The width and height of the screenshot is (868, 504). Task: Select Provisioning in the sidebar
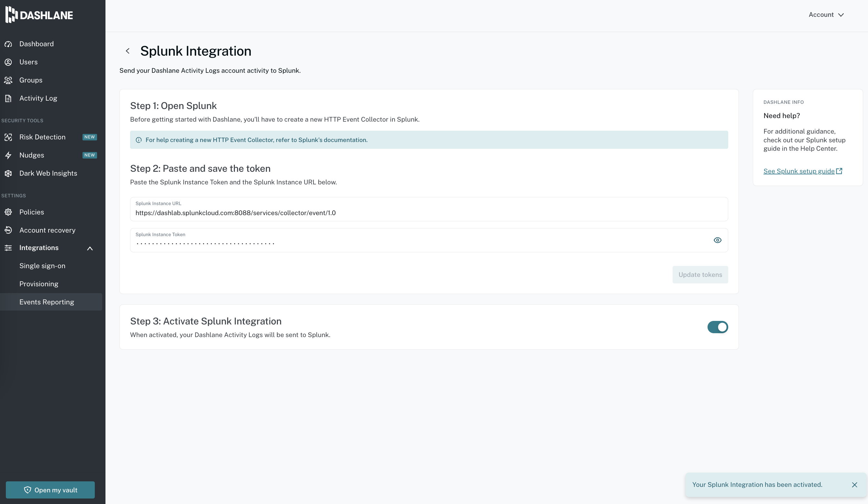click(39, 284)
